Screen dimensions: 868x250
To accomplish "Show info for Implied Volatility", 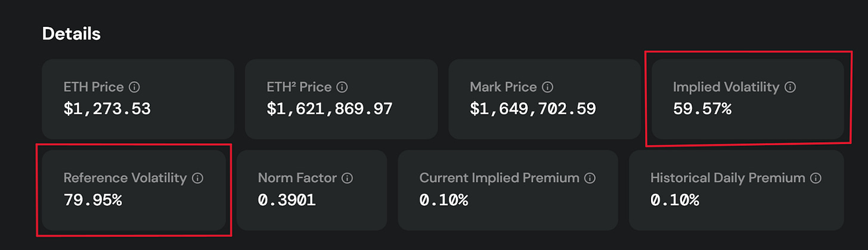I will [790, 87].
